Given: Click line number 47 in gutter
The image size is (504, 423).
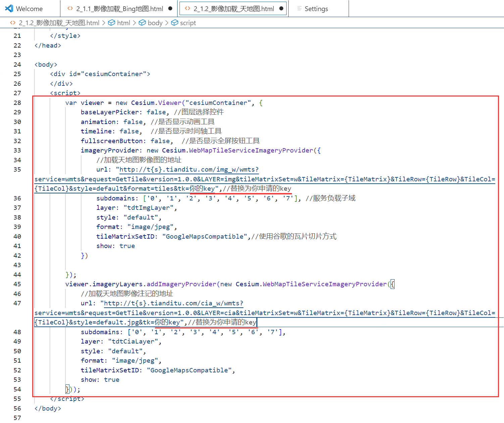Looking at the screenshot, I should tap(17, 303).
